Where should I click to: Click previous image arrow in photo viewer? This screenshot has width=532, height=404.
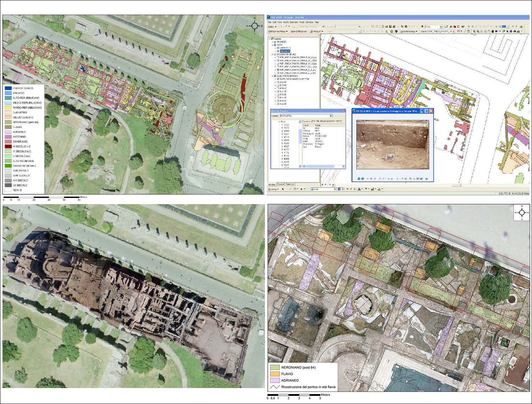(x=359, y=179)
